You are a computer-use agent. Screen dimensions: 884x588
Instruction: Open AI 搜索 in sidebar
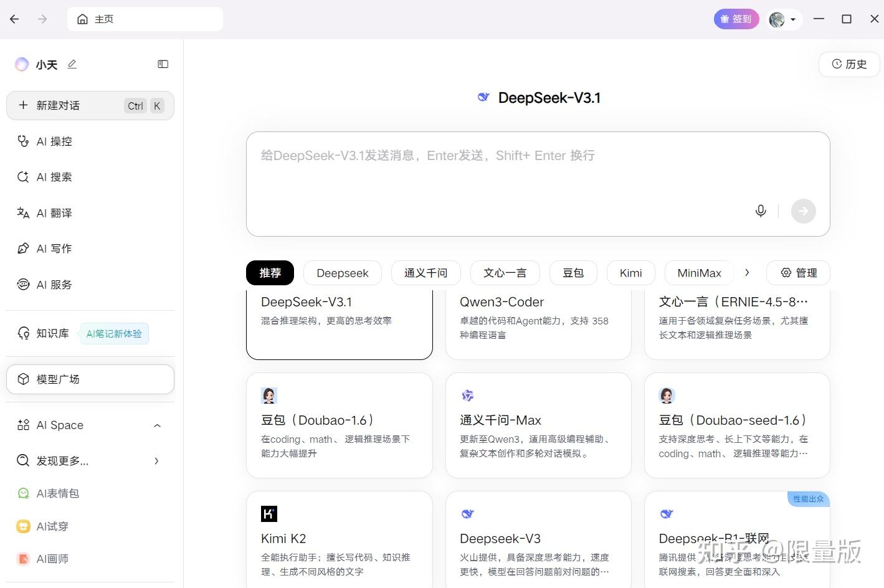click(90, 177)
